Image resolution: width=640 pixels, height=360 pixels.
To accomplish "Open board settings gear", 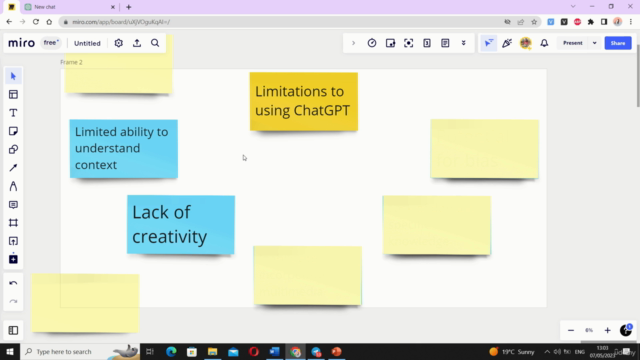I will [x=118, y=43].
